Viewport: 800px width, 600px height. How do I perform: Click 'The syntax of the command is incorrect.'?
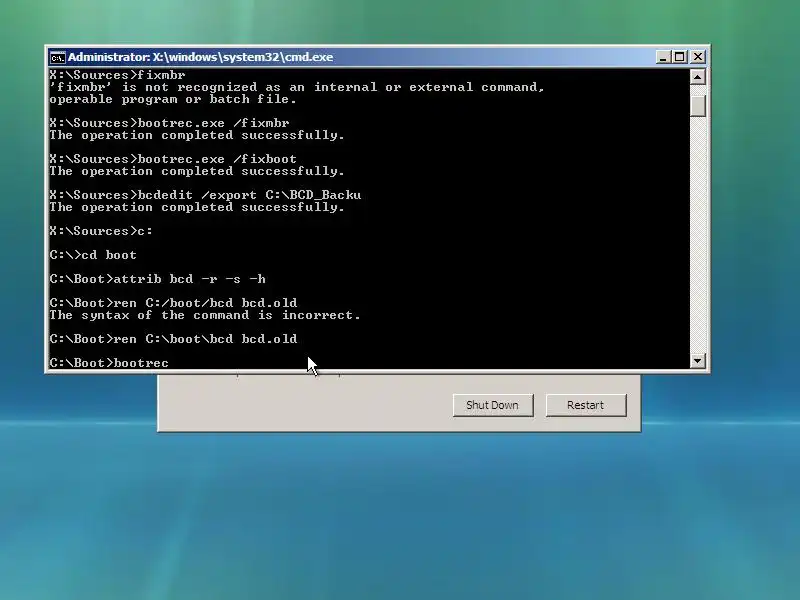point(205,315)
